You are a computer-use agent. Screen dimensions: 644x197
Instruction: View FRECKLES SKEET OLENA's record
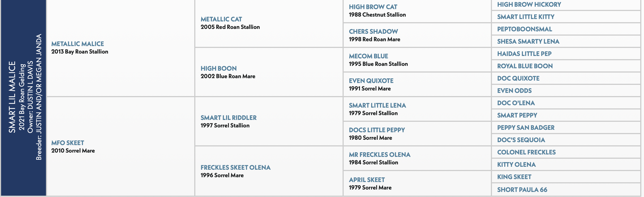(x=235, y=167)
